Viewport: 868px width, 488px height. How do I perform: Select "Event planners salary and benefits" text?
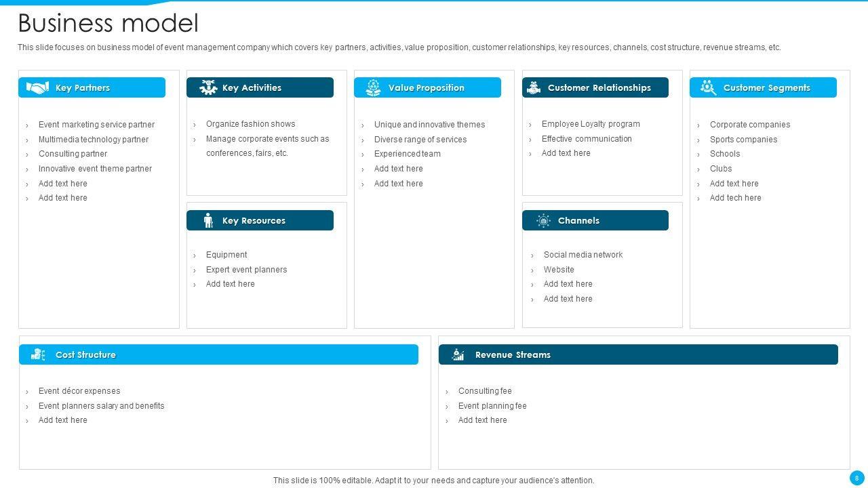tap(102, 406)
